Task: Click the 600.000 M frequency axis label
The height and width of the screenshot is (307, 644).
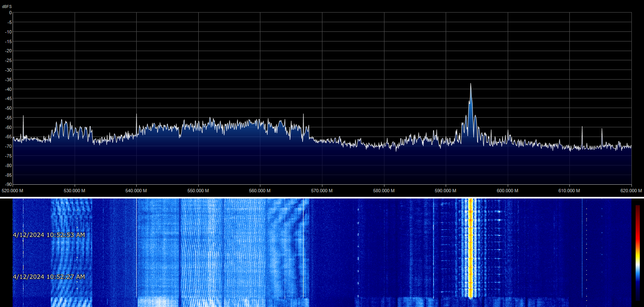Action: (x=508, y=191)
